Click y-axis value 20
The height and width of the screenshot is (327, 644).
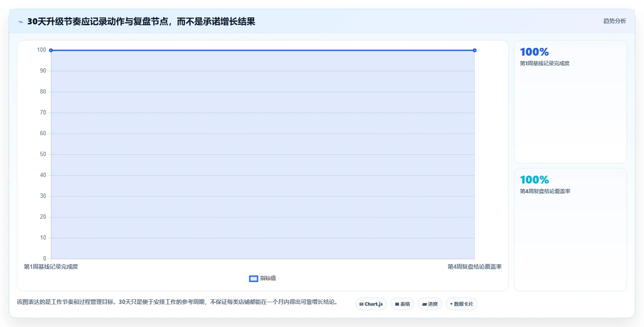coord(43,217)
